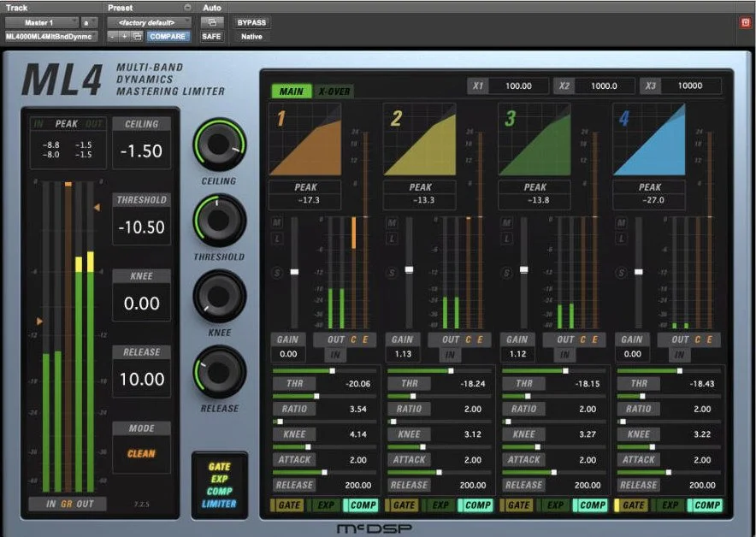This screenshot has width=756, height=537.
Task: Select band 4 COMP section
Action: (706, 505)
